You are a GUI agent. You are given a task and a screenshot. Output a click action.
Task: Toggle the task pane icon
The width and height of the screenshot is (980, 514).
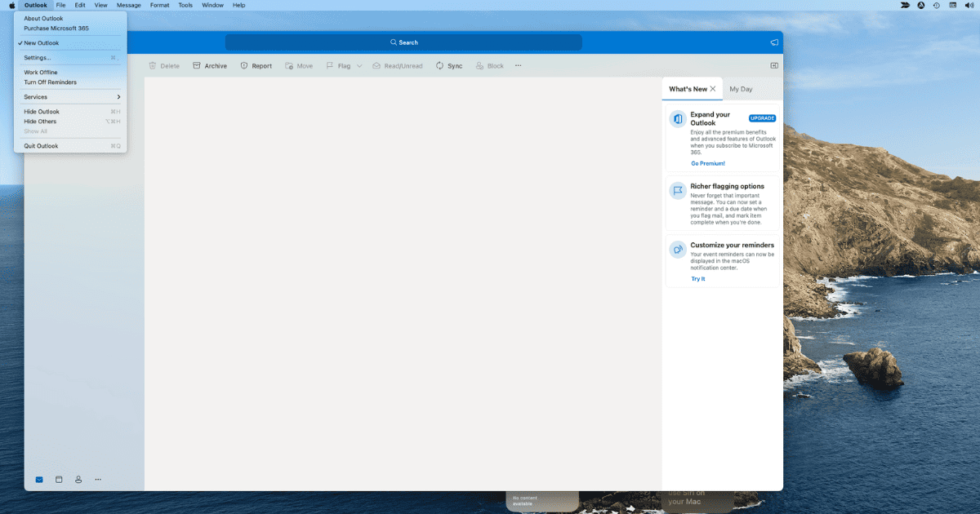(773, 66)
